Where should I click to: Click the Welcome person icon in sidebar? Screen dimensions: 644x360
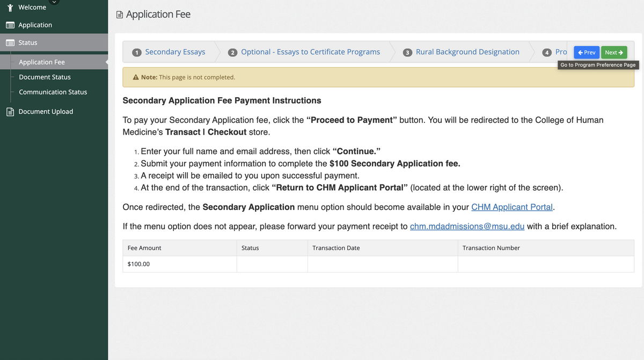pyautogui.click(x=10, y=8)
